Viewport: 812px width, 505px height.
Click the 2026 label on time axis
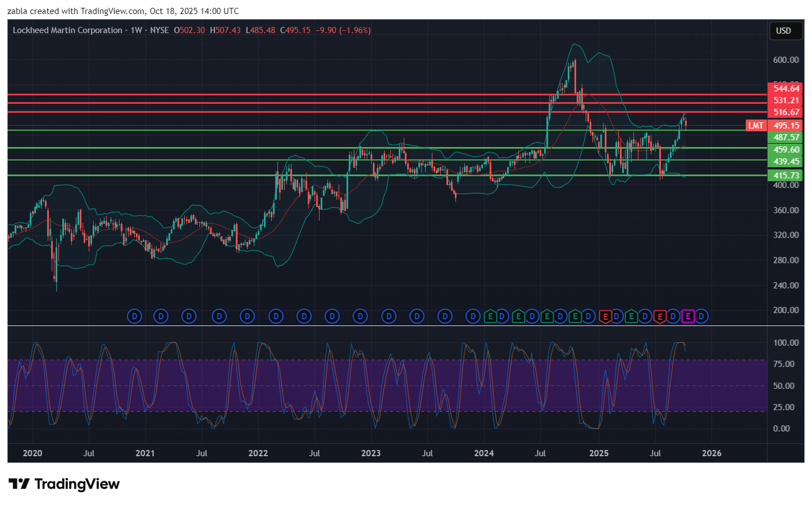711,453
